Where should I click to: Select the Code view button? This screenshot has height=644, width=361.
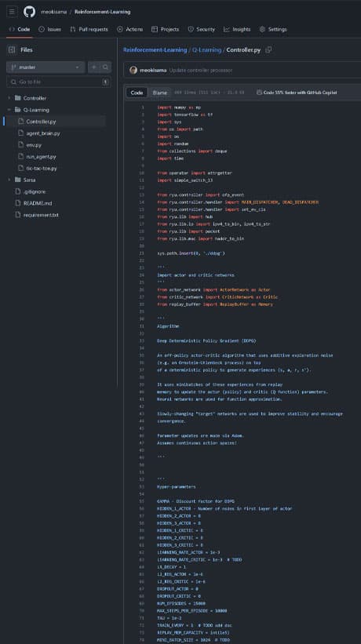pos(137,93)
